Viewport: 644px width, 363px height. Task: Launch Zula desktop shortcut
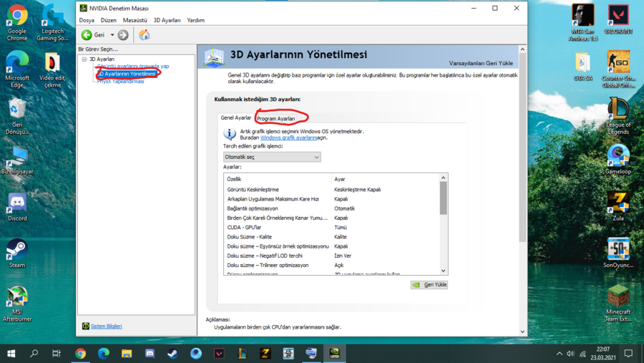pos(618,207)
